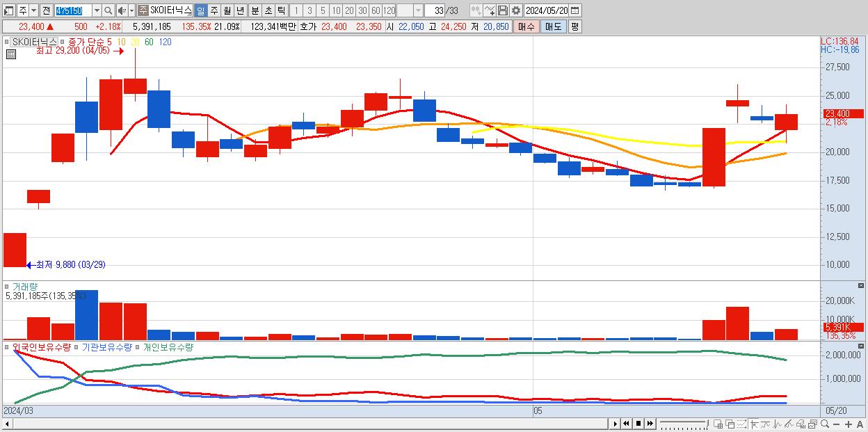868x432 pixels.
Task: Open the 주 type dropdown arrow at top-left
Action: tap(33, 10)
